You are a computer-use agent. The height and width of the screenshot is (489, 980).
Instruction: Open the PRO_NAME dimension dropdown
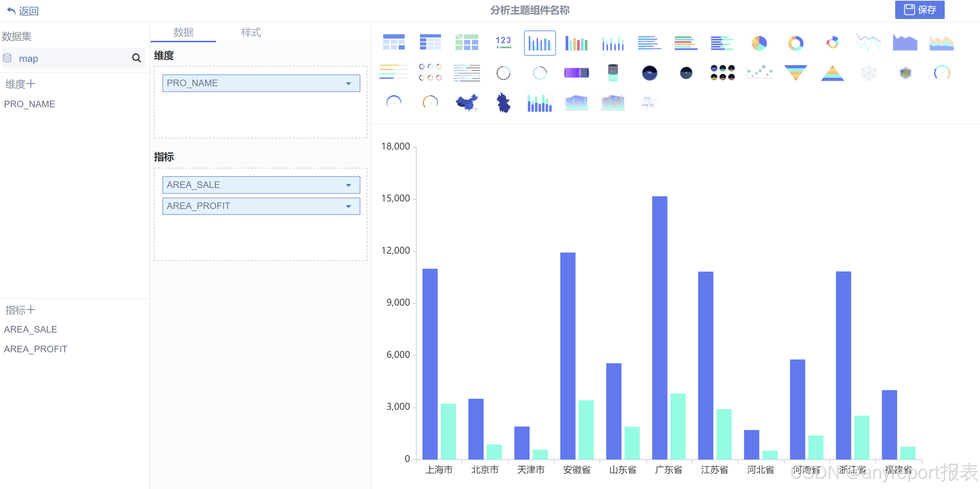click(349, 83)
